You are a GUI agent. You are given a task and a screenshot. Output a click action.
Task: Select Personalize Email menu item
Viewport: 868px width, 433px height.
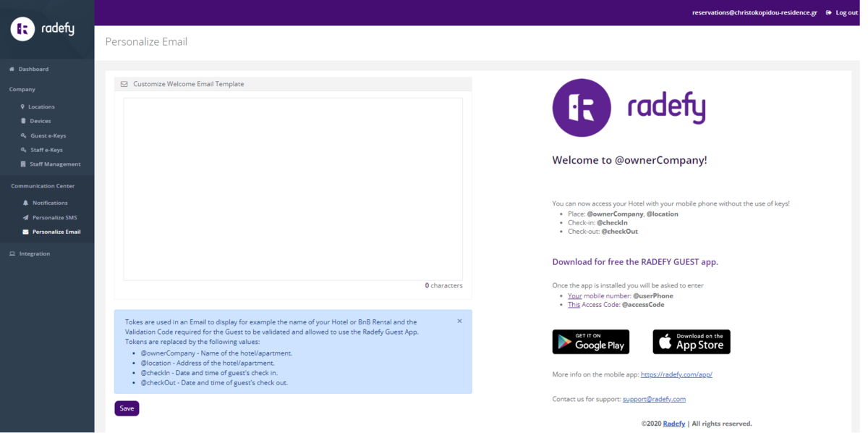[56, 232]
